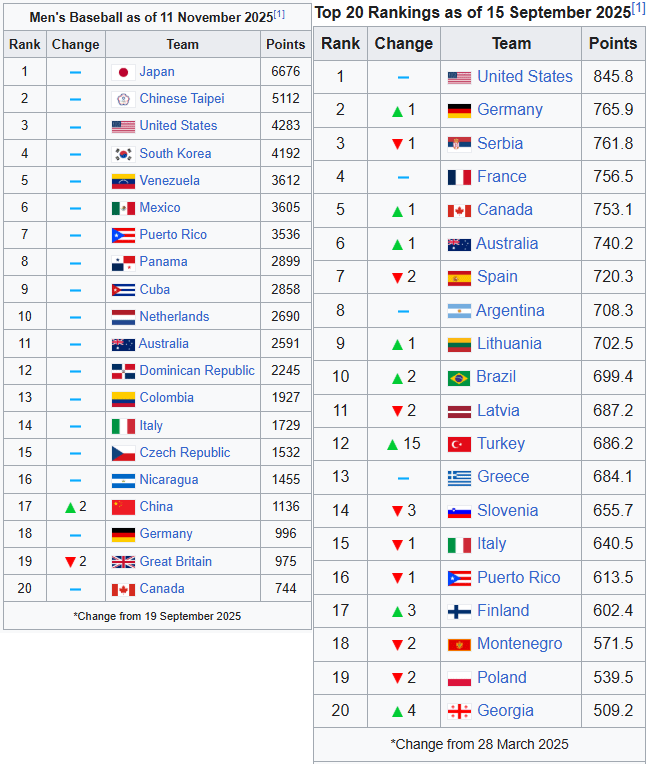This screenshot has height=764, width=647.
Task: Open the Canada link in Top 20 Rankings
Action: tap(505, 210)
